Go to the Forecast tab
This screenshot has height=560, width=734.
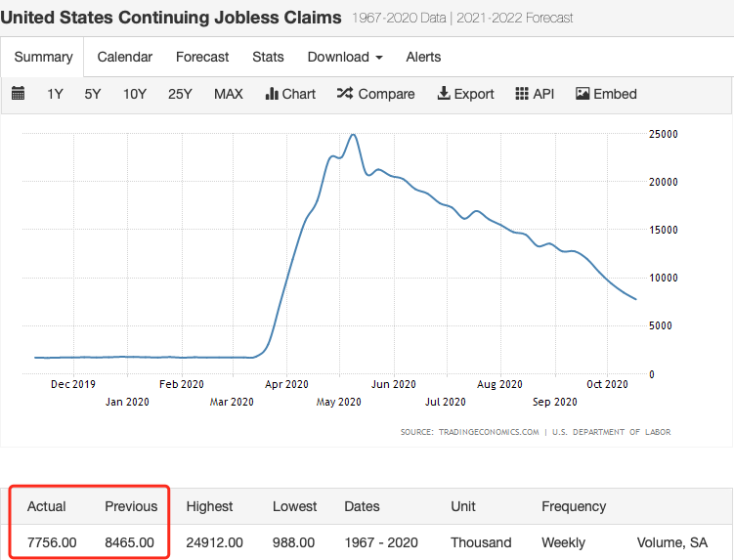click(x=202, y=57)
